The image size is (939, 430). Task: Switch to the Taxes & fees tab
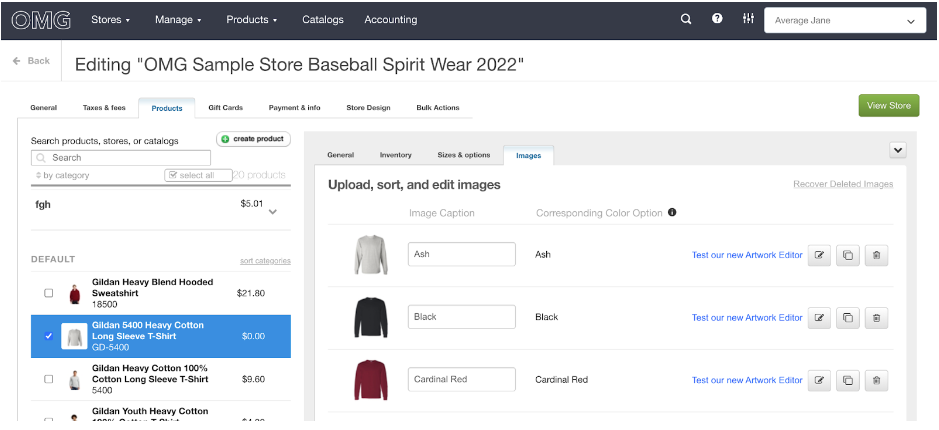tap(104, 108)
